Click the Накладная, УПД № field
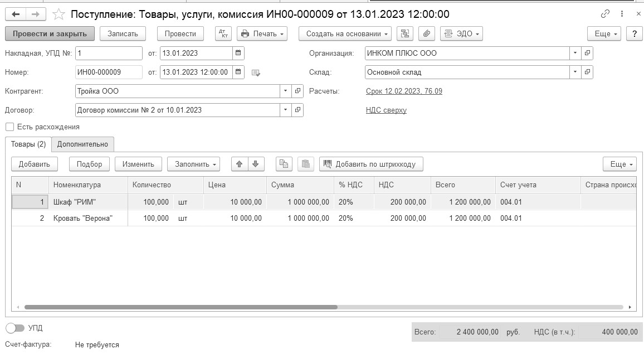The image size is (644, 354). [109, 53]
